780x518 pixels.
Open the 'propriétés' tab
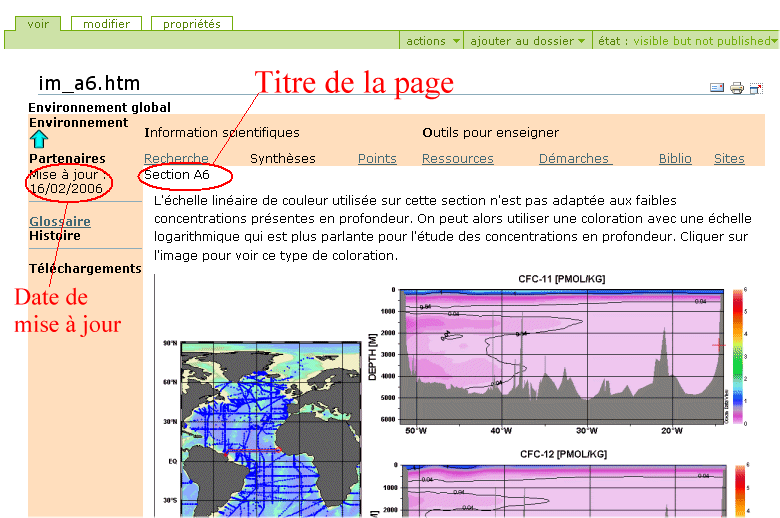click(x=192, y=24)
